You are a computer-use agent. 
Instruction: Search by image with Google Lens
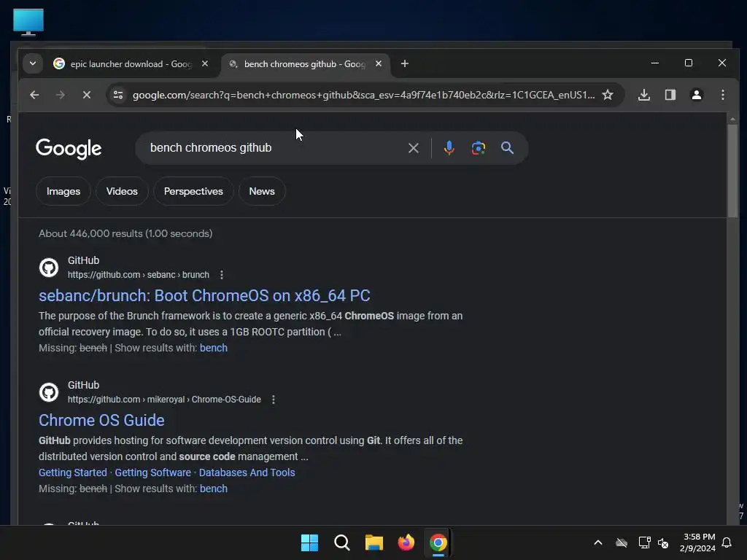coord(479,148)
